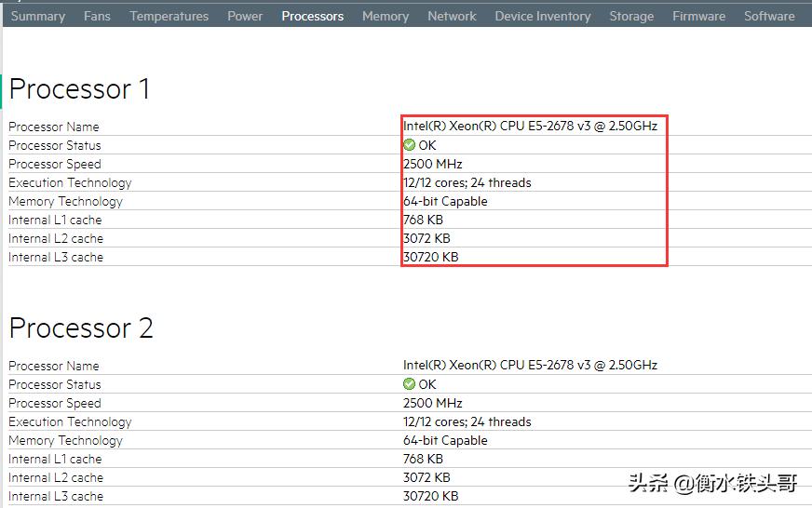
Task: Open the Temperatures tab
Action: click(169, 17)
